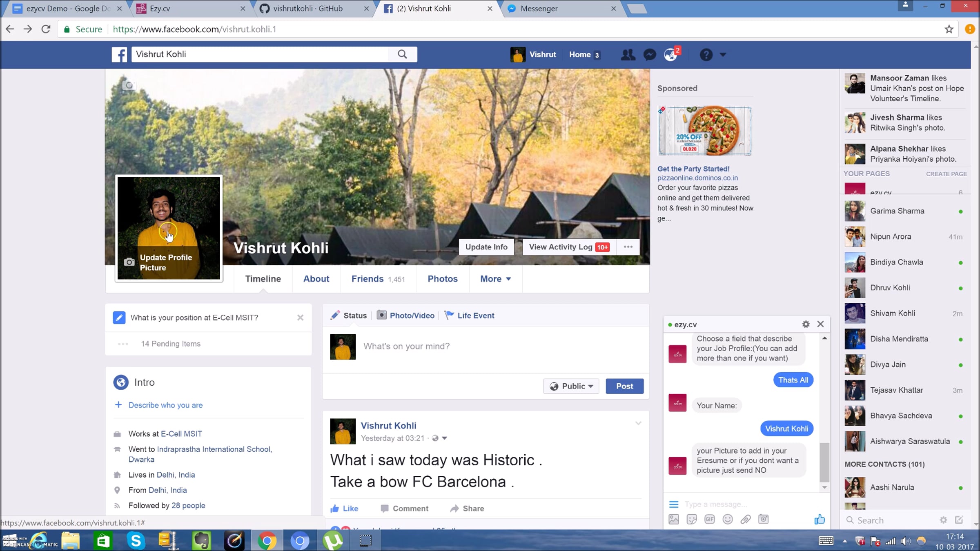Click the Facebook logo icon
The image size is (980, 551).
click(x=119, y=54)
